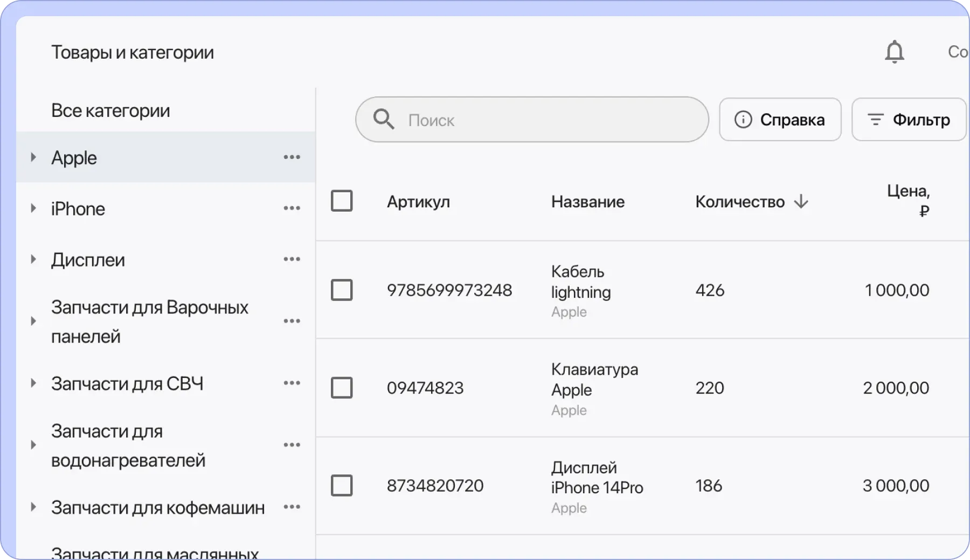Expand the Apple category tree

[33, 157]
